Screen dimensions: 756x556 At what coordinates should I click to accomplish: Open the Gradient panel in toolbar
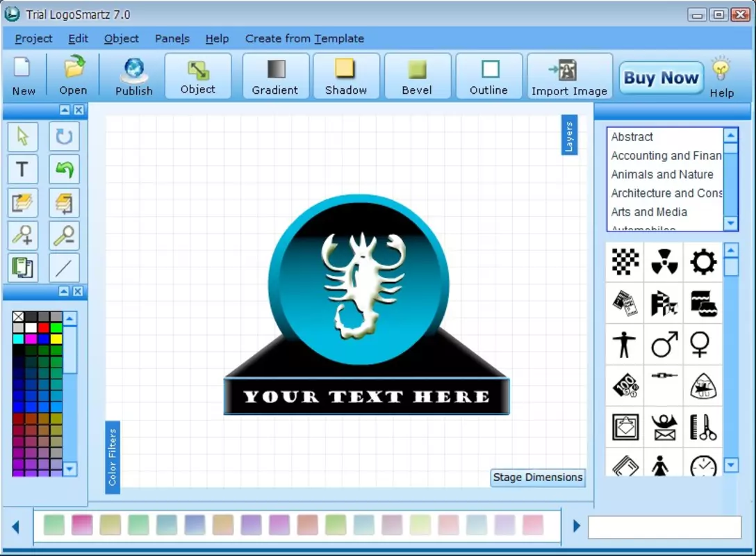tap(275, 76)
